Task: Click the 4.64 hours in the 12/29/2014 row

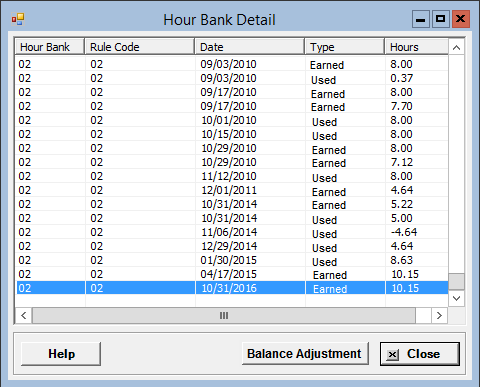Action: (x=402, y=246)
